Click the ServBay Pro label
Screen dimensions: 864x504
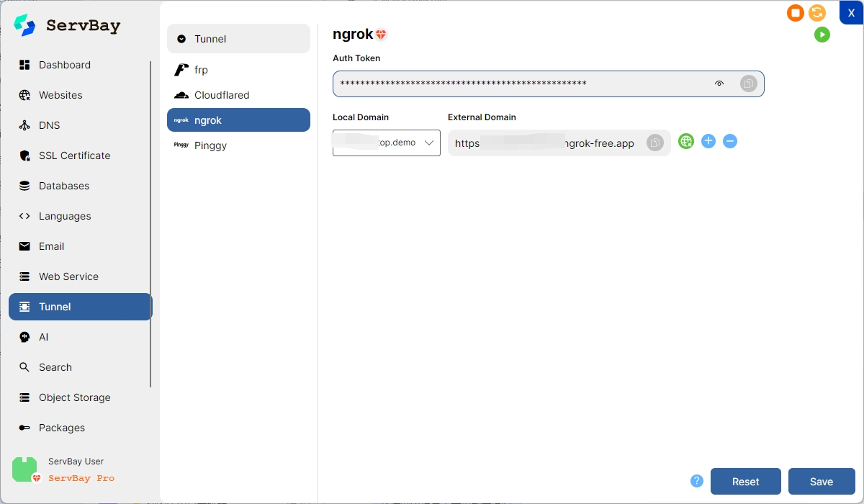tap(81, 478)
